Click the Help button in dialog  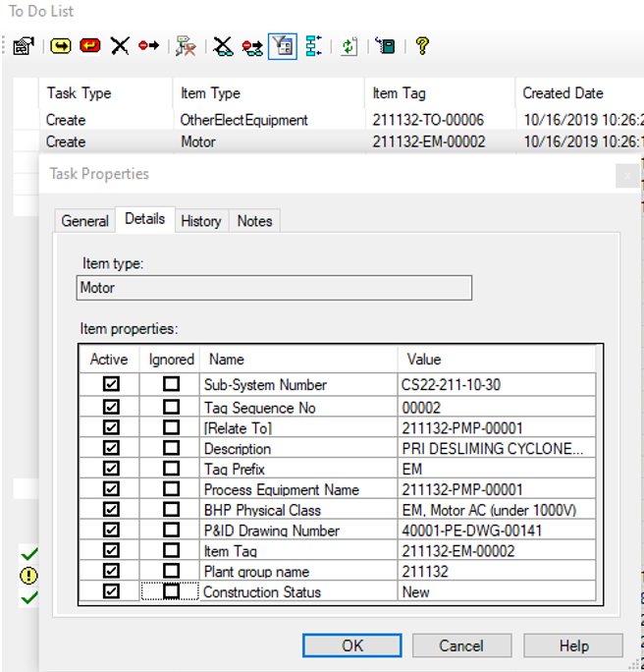[x=573, y=645]
